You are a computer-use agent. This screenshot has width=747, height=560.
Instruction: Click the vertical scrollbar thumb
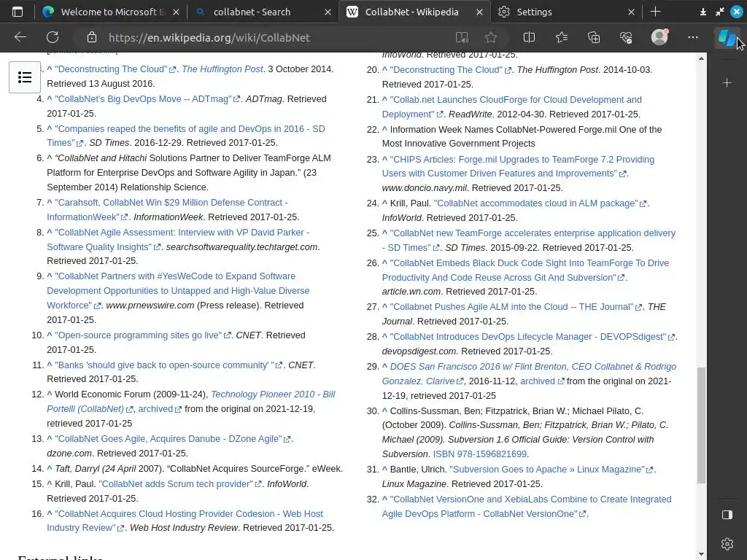tap(701, 425)
